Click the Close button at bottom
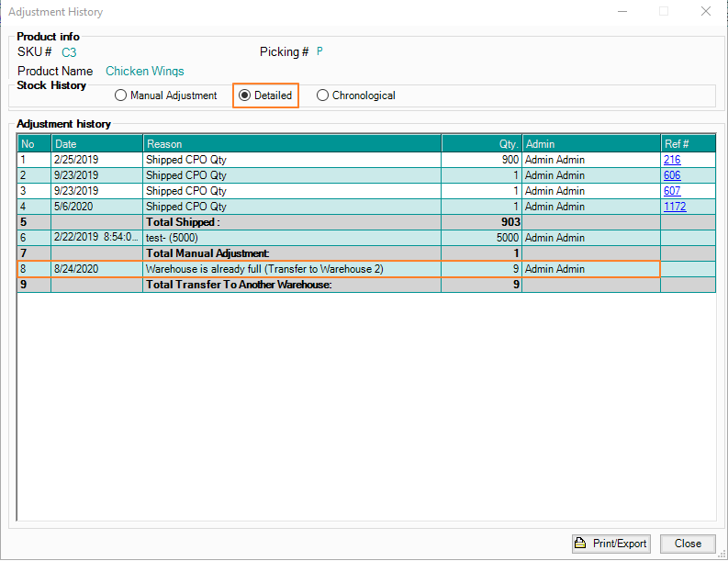The image size is (728, 561). coord(688,544)
